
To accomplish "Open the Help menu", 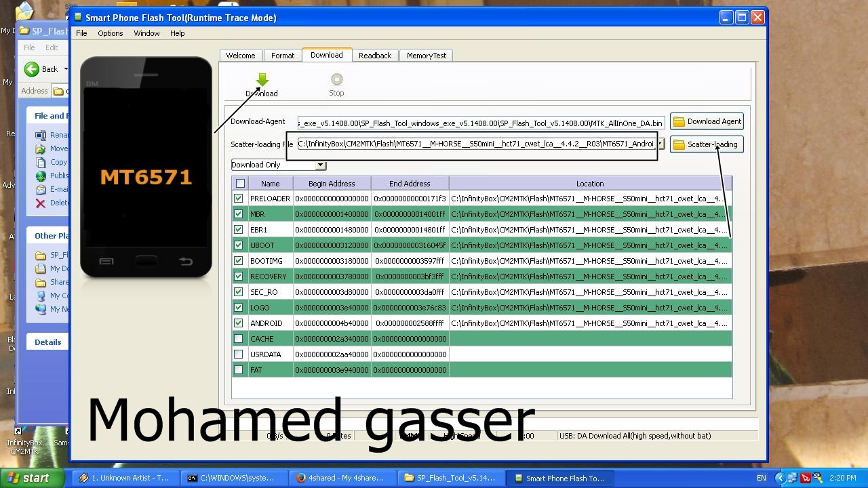I will click(x=178, y=33).
